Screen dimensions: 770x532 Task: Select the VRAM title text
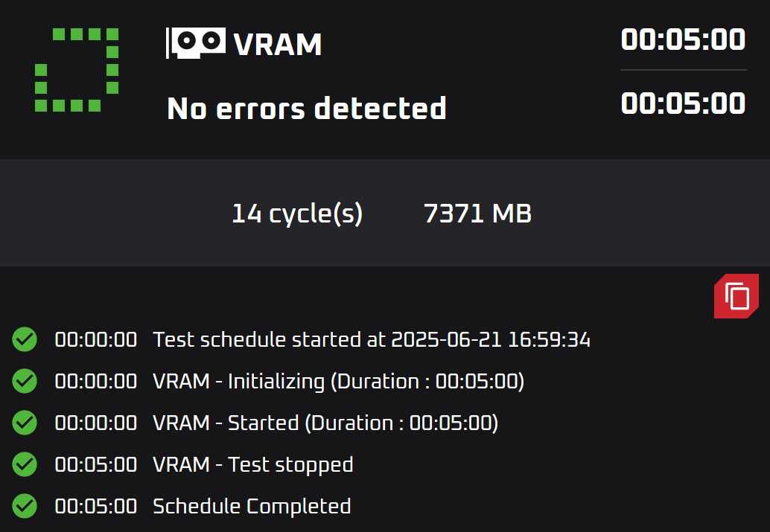278,44
